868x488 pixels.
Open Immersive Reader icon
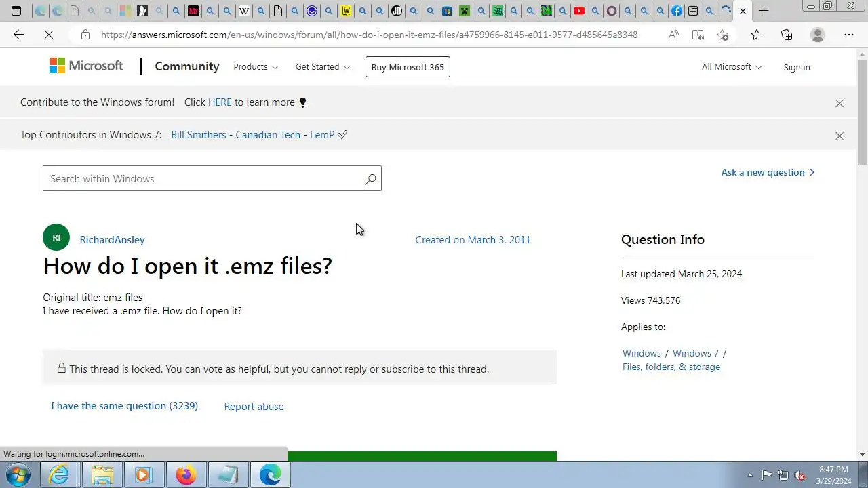[x=698, y=35]
